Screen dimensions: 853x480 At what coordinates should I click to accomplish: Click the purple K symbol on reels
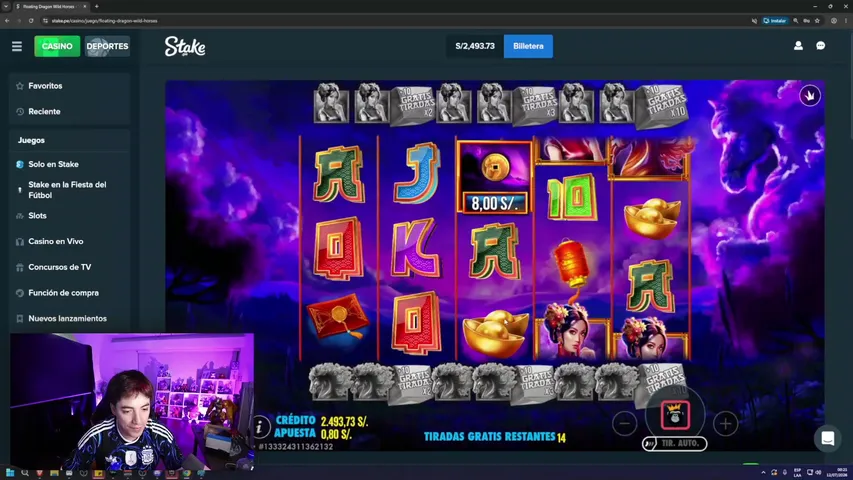415,248
